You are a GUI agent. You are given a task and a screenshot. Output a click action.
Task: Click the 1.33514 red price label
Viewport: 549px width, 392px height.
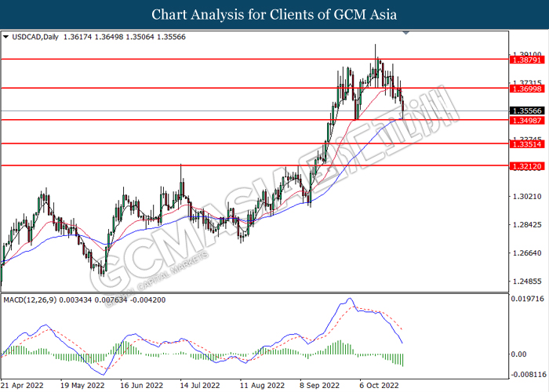coord(527,144)
